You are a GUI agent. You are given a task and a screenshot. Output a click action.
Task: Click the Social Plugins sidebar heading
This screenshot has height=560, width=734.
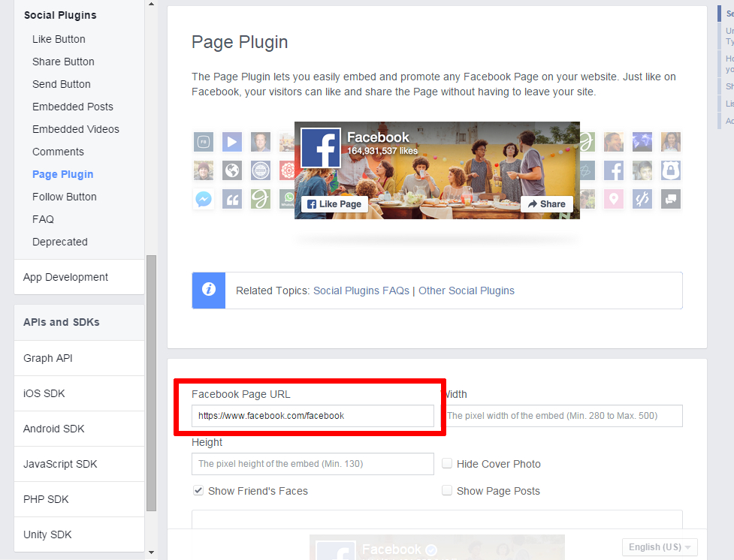pos(60,16)
